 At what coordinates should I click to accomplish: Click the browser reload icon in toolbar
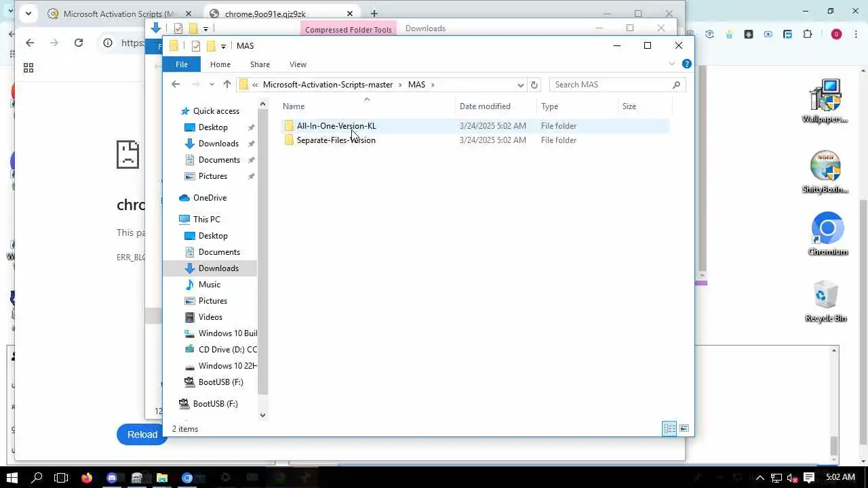(x=79, y=43)
